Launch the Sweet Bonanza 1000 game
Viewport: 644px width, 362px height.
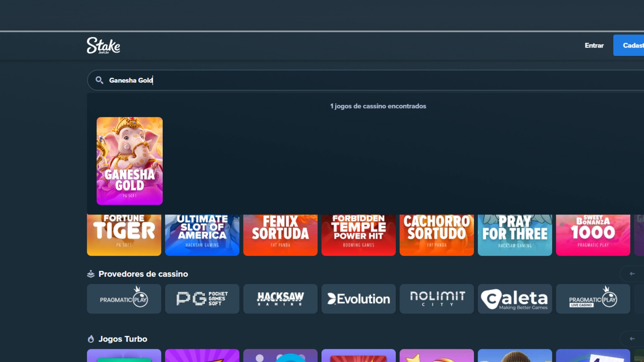click(x=593, y=235)
